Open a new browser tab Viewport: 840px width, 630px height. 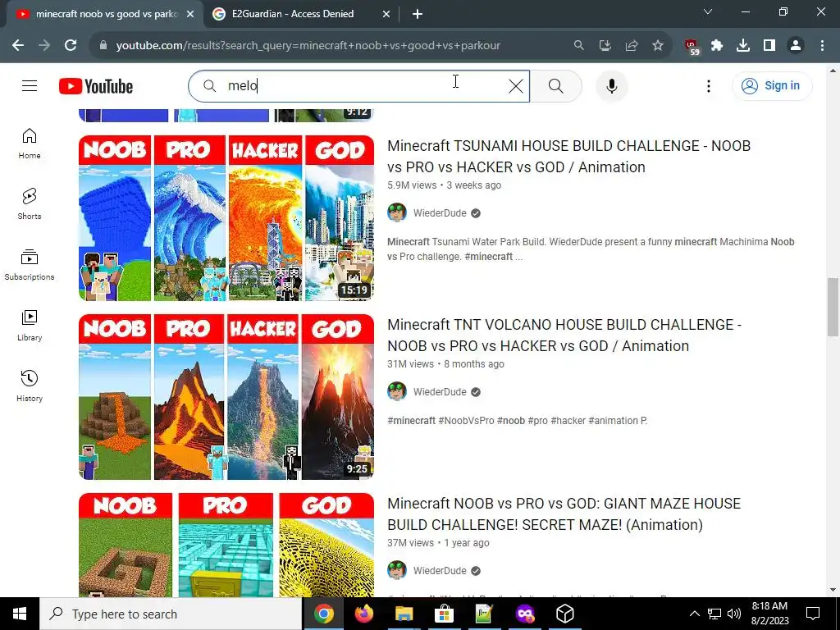pos(418,15)
